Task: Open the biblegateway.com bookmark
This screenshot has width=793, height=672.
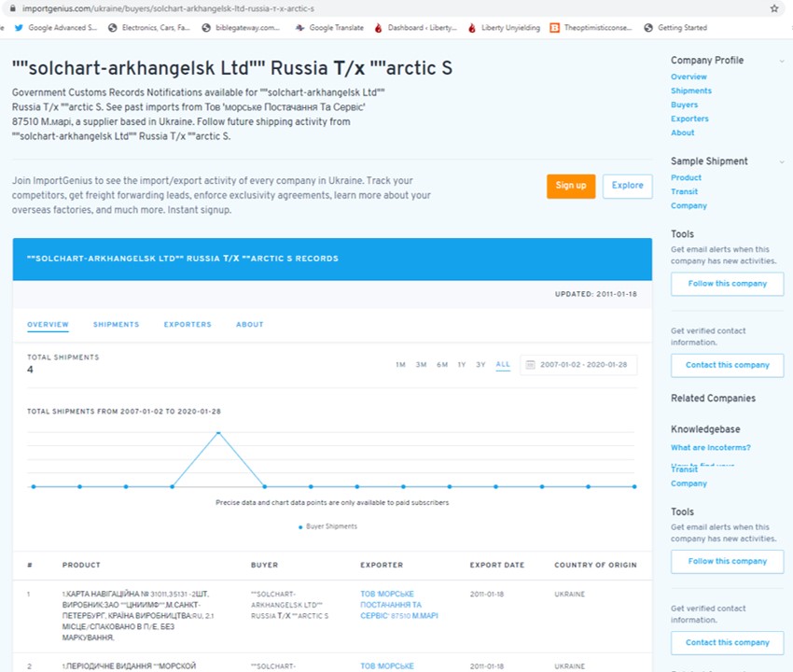Action: tap(241, 28)
